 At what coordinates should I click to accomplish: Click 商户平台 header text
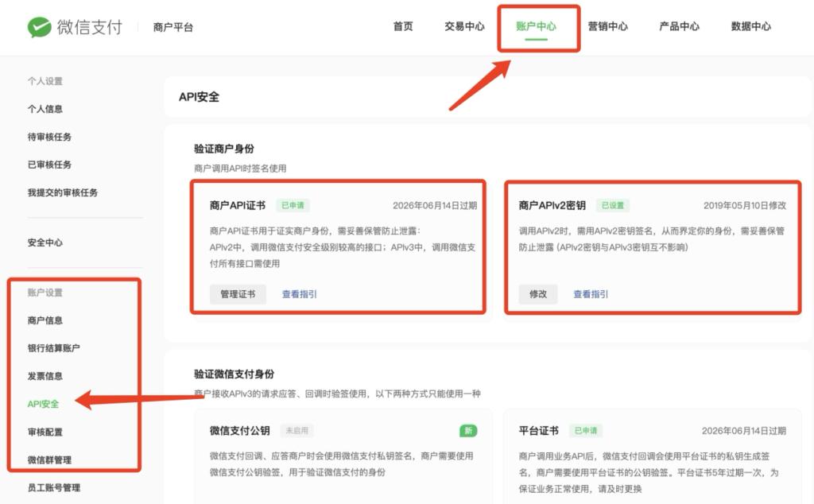tap(172, 28)
